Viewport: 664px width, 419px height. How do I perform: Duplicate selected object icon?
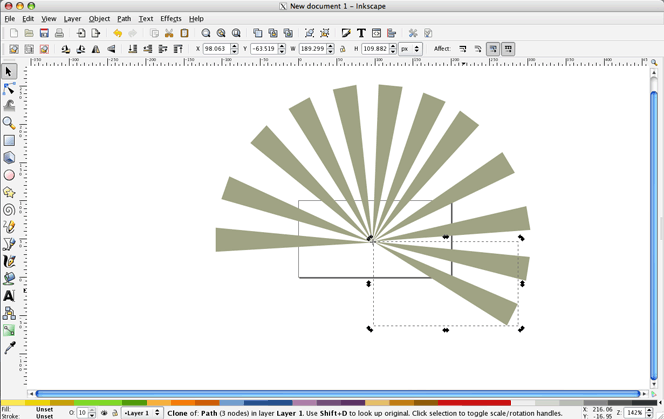[x=257, y=33]
